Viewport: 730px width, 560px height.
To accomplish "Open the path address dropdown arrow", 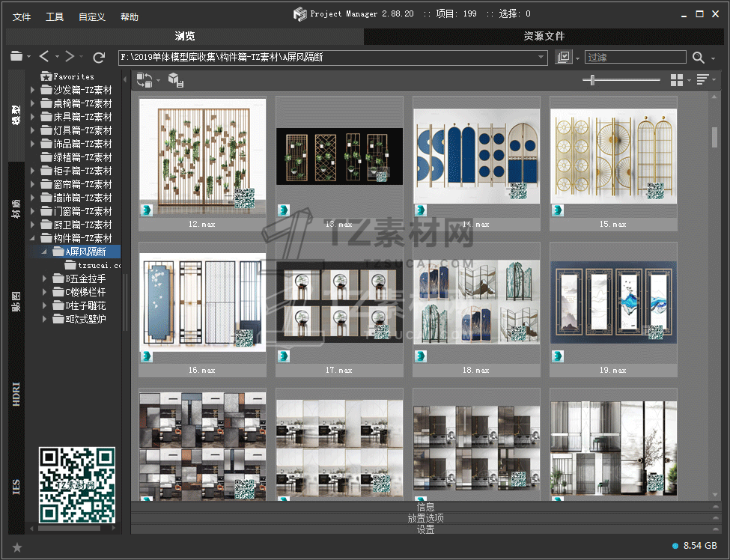I will tap(541, 57).
